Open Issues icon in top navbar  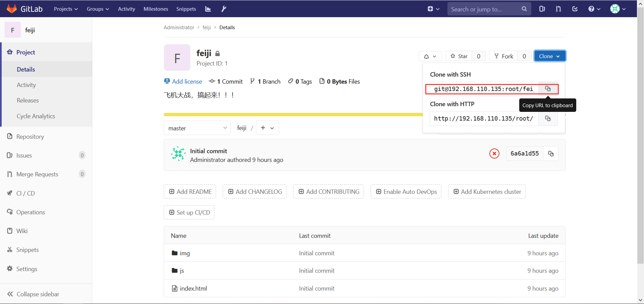tap(542, 9)
